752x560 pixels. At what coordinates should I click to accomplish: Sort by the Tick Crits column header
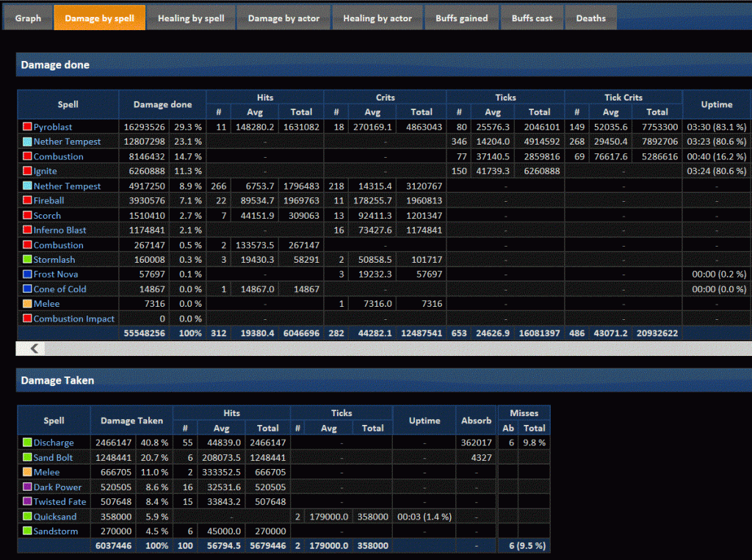pyautogui.click(x=623, y=98)
